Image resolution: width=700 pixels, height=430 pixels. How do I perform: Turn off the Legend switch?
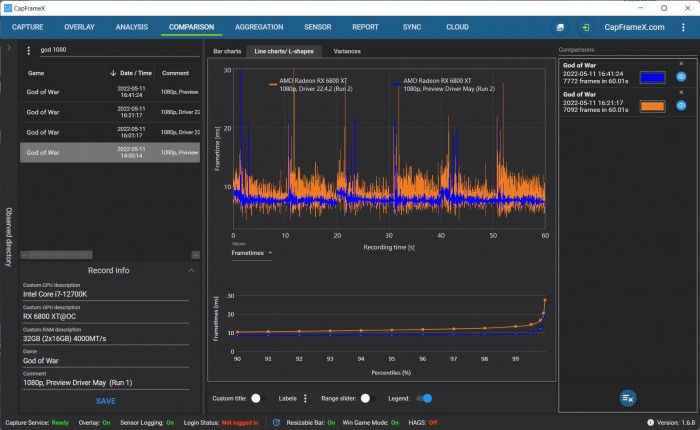click(425, 398)
